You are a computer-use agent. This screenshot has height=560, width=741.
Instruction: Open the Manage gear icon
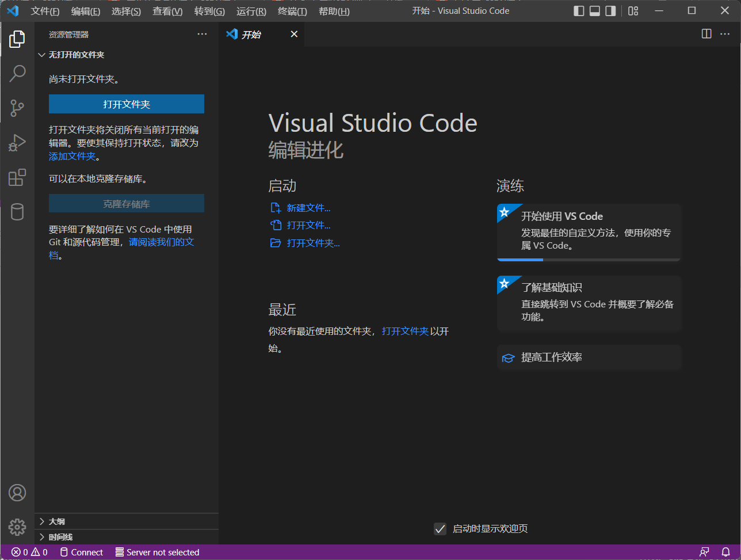(x=17, y=527)
